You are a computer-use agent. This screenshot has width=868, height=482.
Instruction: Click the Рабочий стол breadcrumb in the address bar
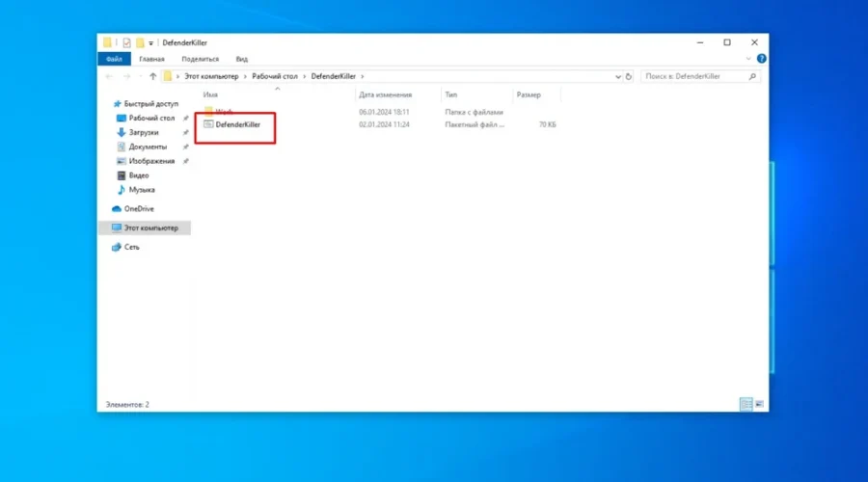(x=275, y=76)
